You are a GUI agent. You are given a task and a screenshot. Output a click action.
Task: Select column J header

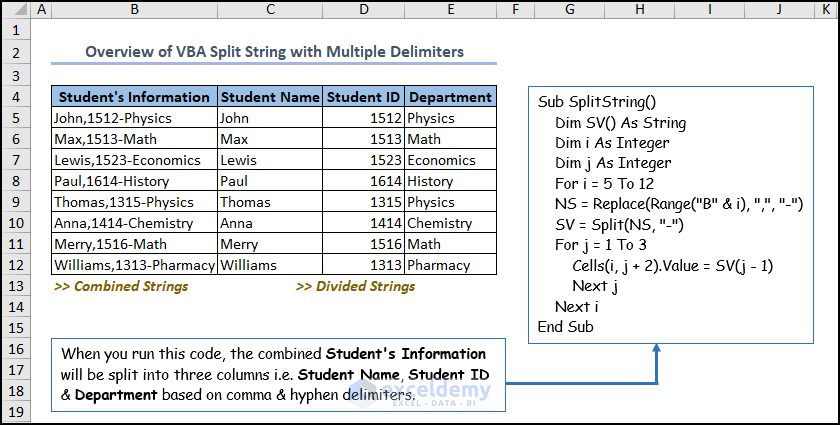coord(779,9)
